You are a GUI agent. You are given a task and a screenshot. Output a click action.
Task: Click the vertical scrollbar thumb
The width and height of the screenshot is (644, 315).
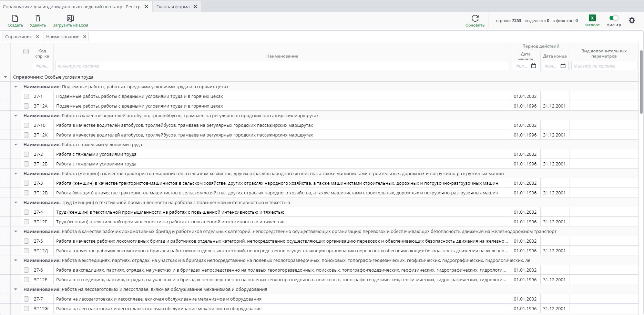[x=641, y=82]
